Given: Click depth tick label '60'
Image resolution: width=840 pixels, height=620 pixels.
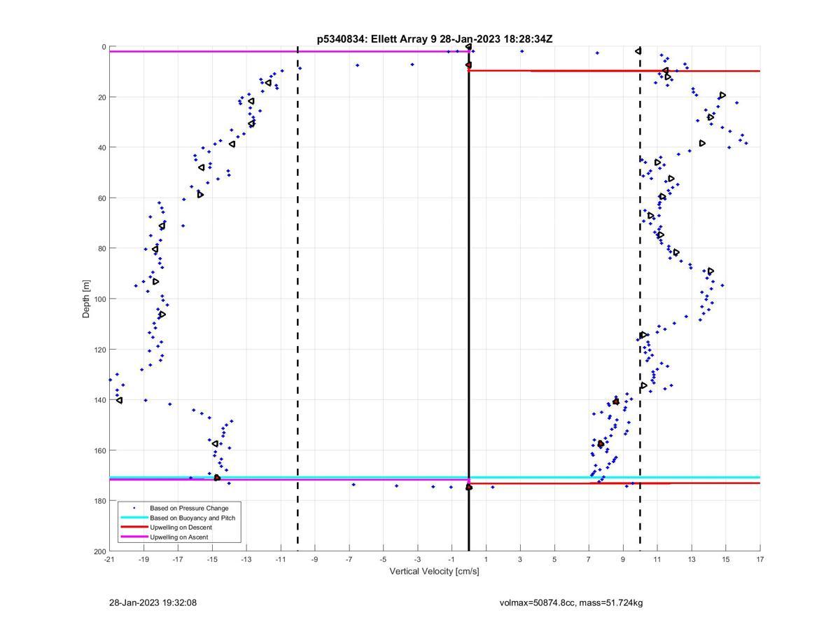Looking at the screenshot, I should 102,198.
